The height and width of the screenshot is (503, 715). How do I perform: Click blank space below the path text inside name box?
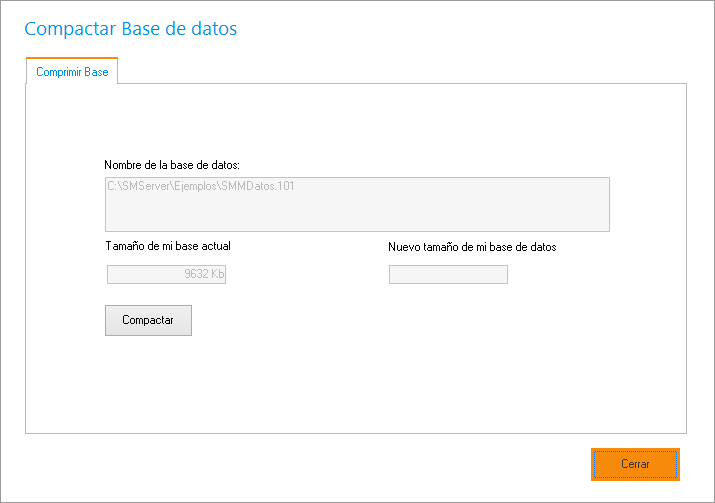click(x=356, y=215)
